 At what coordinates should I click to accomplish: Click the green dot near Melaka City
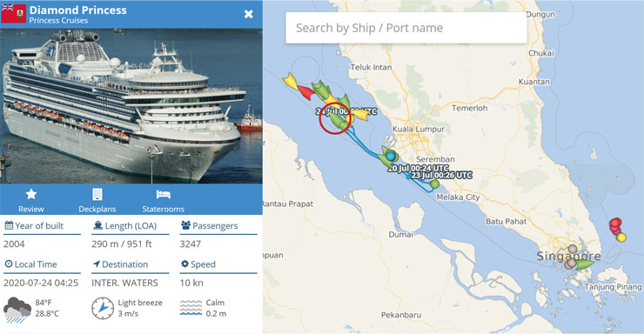[434, 184]
